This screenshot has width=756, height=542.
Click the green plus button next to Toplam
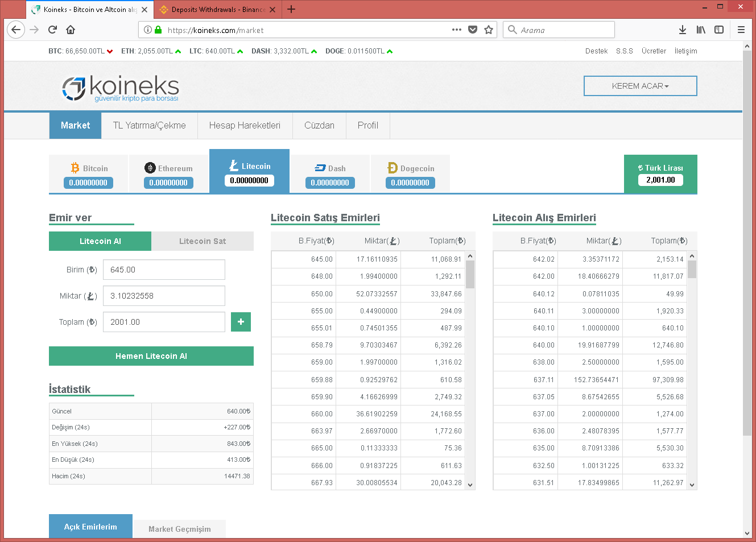(241, 322)
